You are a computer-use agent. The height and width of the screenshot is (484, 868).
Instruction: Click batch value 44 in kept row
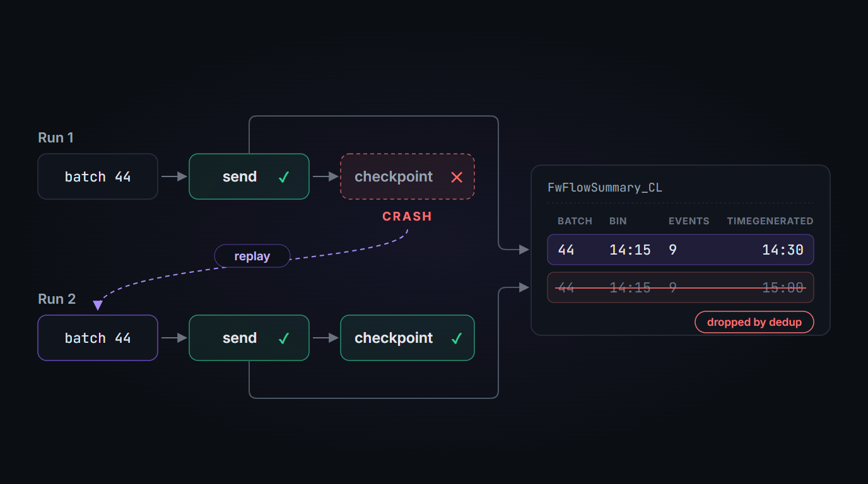[566, 250]
